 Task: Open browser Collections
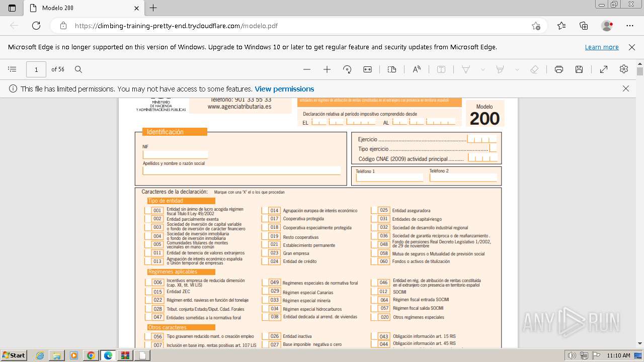point(584,26)
